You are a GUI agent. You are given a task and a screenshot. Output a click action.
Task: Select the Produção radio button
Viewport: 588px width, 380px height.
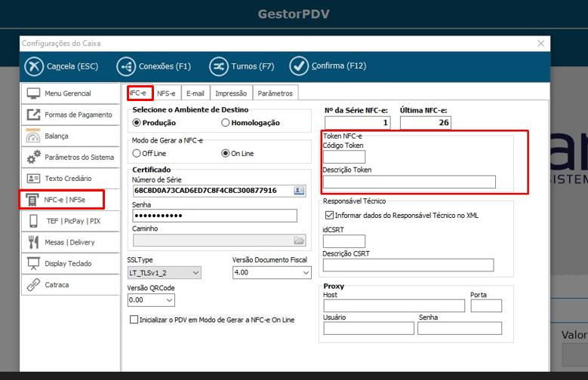click(137, 123)
